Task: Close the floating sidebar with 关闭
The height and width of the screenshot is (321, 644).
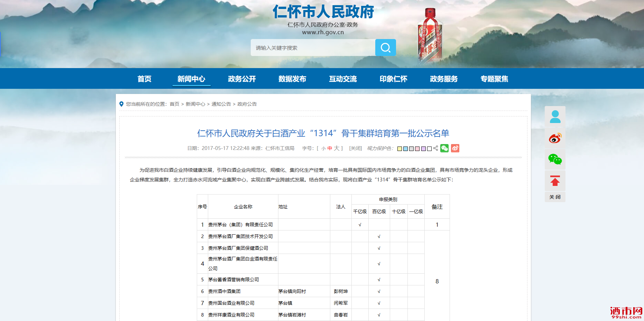Action: coord(555,197)
